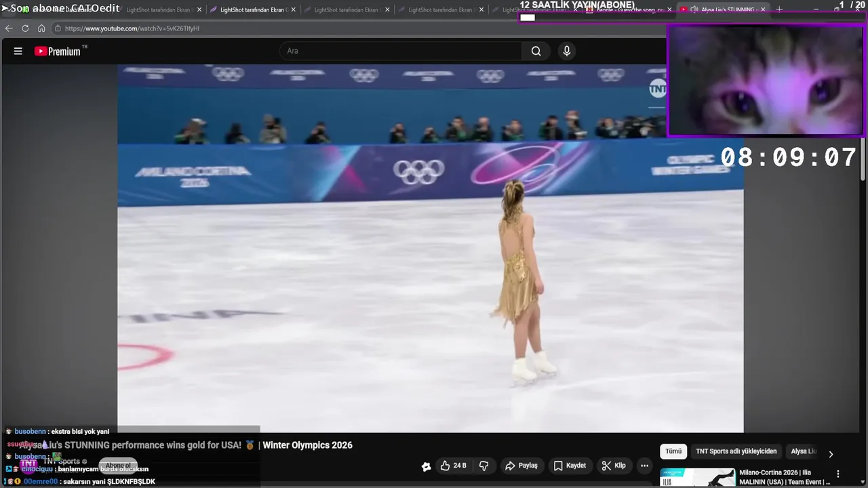
Task: Close the 'Alysa Liu's STUNNING' tab
Action: pos(763,9)
